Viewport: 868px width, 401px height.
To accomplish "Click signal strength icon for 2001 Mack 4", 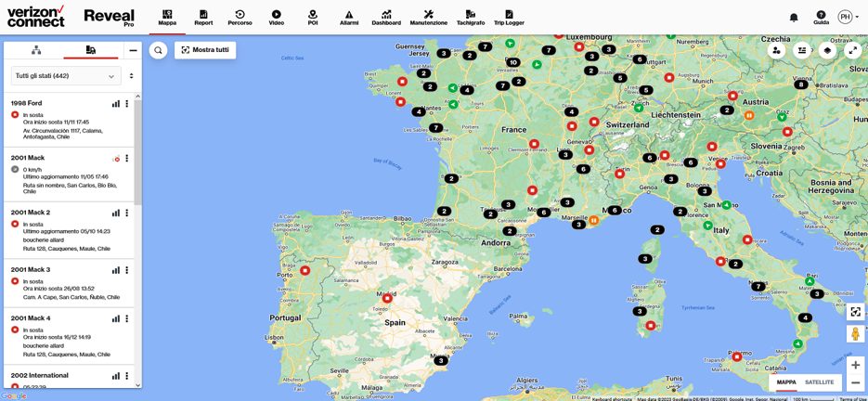I will pos(116,318).
